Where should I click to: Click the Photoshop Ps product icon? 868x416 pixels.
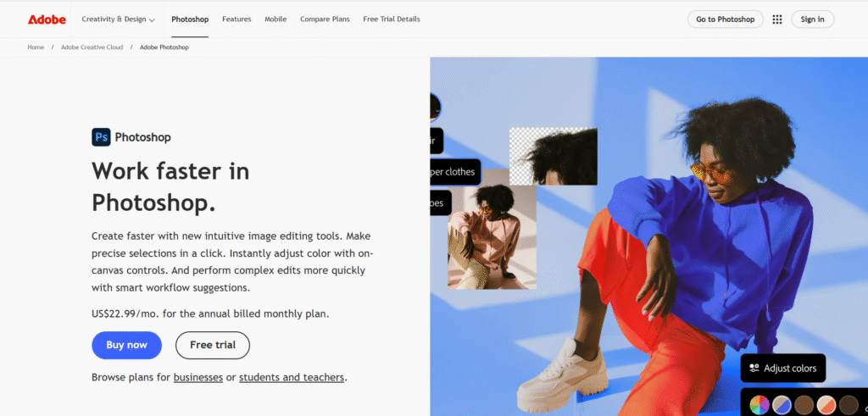coord(101,137)
